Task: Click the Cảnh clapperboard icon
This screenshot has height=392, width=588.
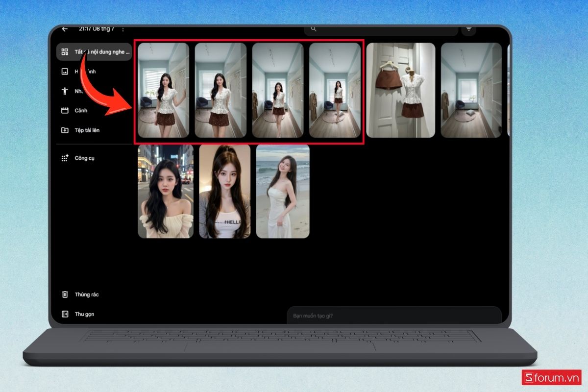Action: tap(65, 111)
